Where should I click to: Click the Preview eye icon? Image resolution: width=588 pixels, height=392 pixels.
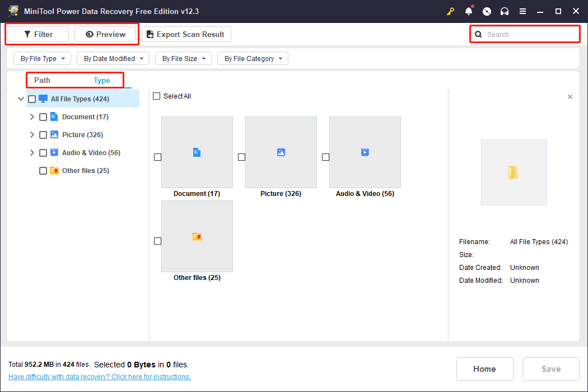[90, 34]
